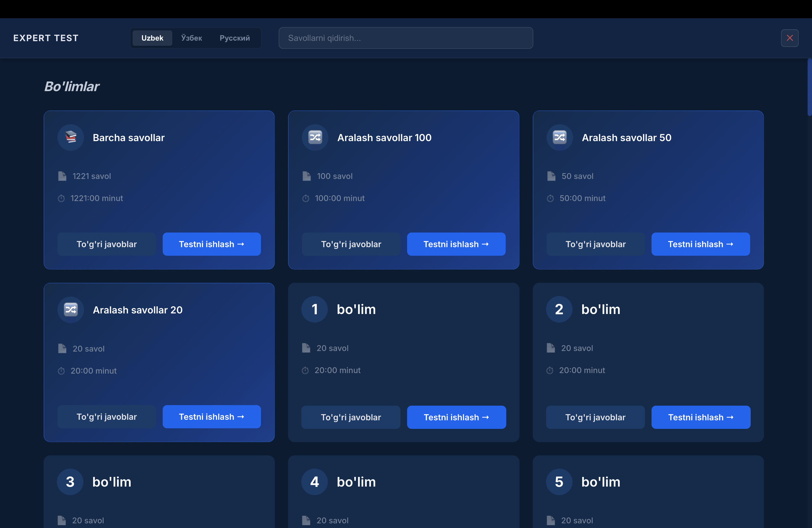The image size is (812, 528).
Task: Open To'g'ri javoblar for 2 bo'lim
Action: (x=595, y=417)
